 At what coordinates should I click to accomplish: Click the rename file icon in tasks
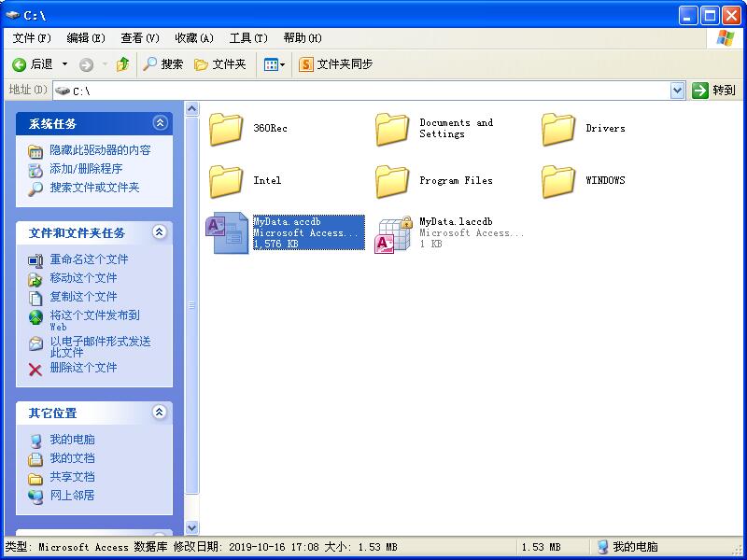pos(35,261)
